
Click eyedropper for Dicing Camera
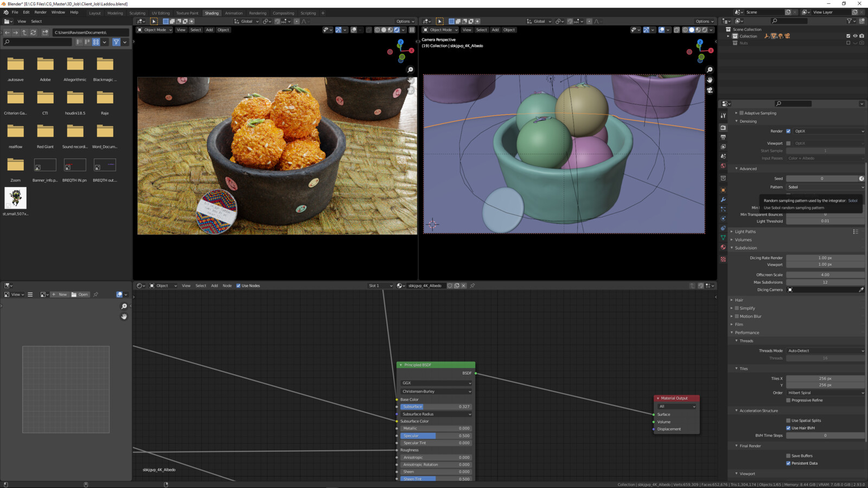(861, 290)
